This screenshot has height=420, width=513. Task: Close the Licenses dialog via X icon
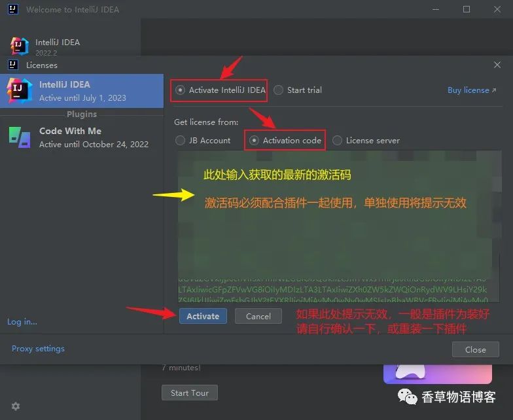coord(497,65)
